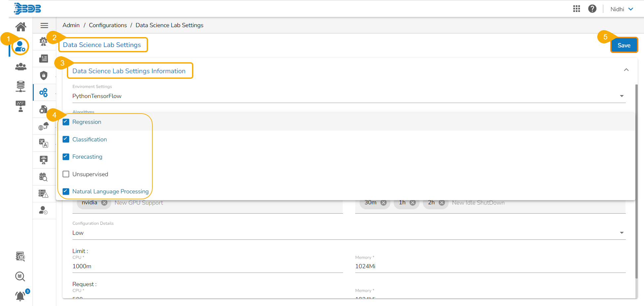Open the Nidhi user account menu
Image resolution: width=644 pixels, height=306 pixels.
(621, 9)
